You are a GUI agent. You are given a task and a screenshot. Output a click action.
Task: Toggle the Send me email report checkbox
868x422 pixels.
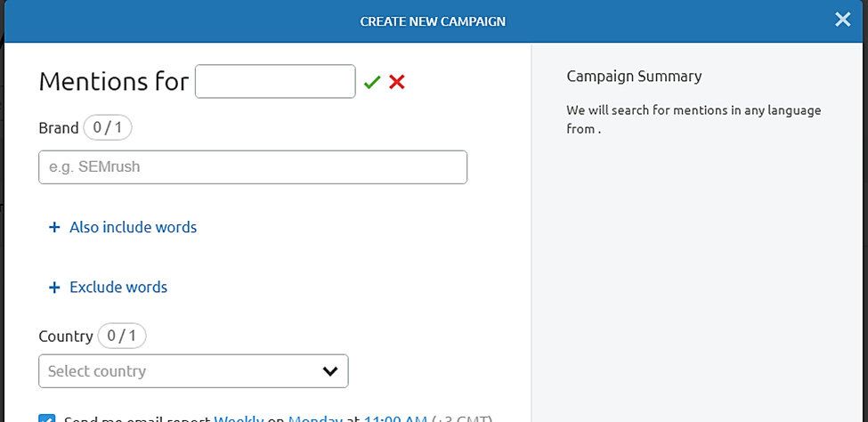[47, 418]
